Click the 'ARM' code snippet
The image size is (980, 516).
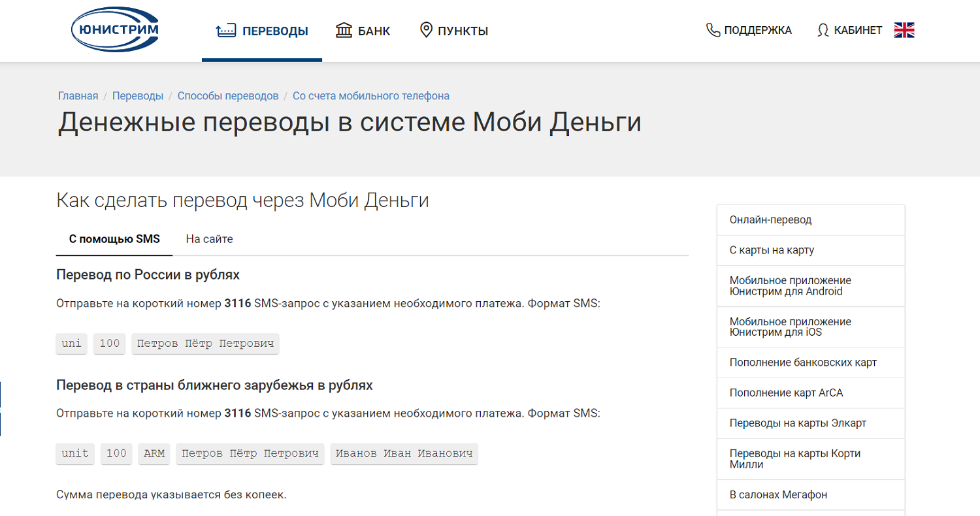pyautogui.click(x=154, y=453)
